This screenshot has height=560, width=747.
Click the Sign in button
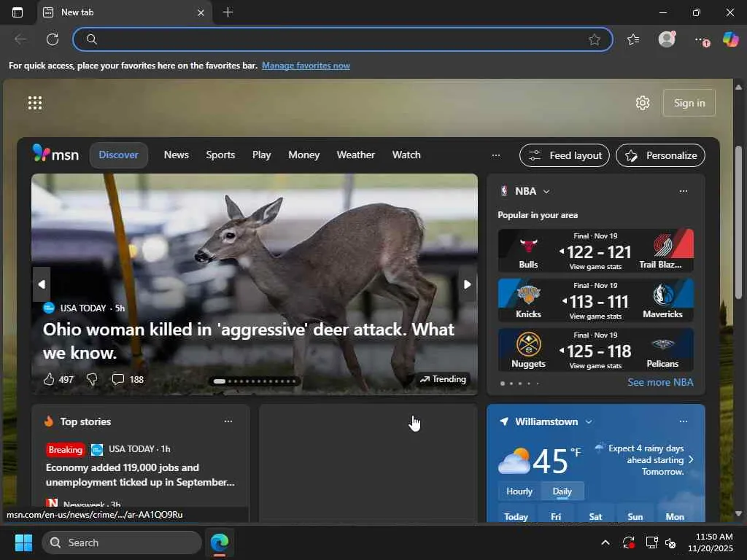click(689, 103)
